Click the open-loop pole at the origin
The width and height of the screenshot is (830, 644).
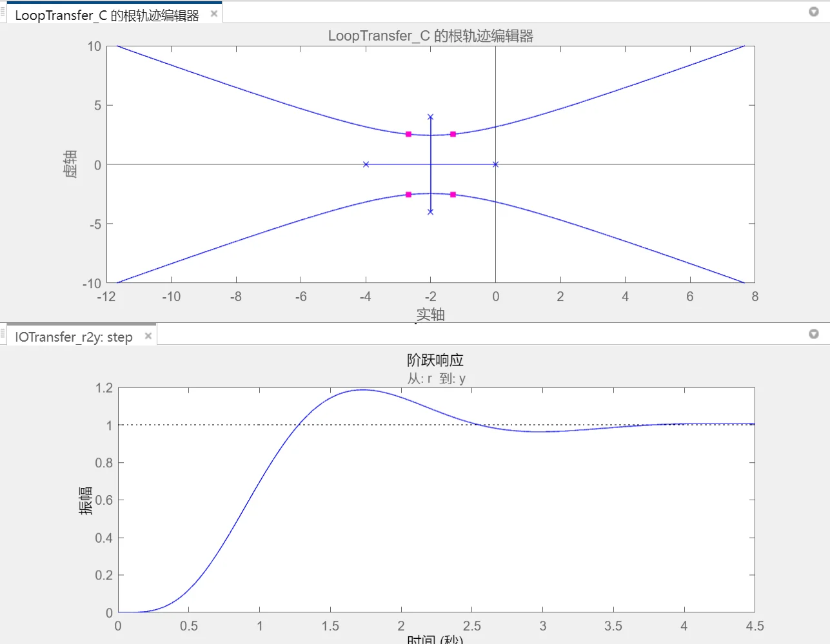(x=495, y=164)
